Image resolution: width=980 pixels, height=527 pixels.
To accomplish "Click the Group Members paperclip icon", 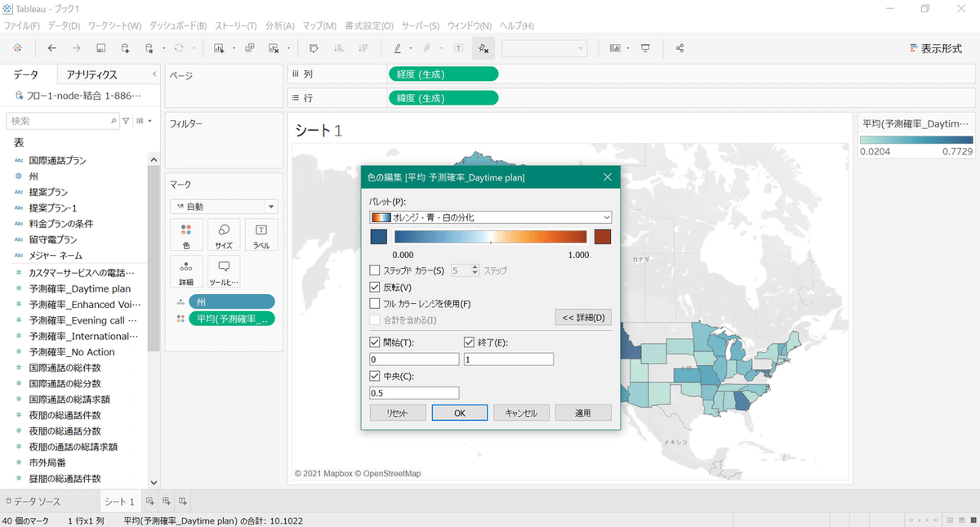I will (427, 48).
